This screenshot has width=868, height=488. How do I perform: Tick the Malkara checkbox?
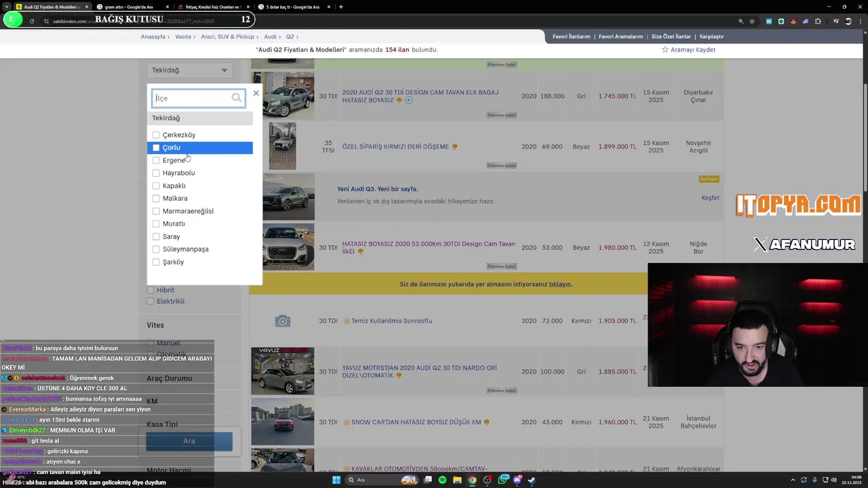click(156, 199)
